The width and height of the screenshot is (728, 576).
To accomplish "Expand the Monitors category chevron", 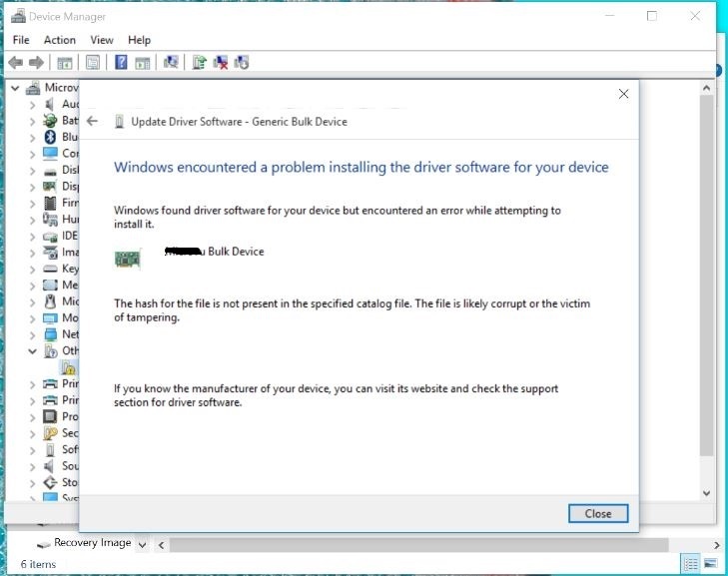I will (32, 318).
